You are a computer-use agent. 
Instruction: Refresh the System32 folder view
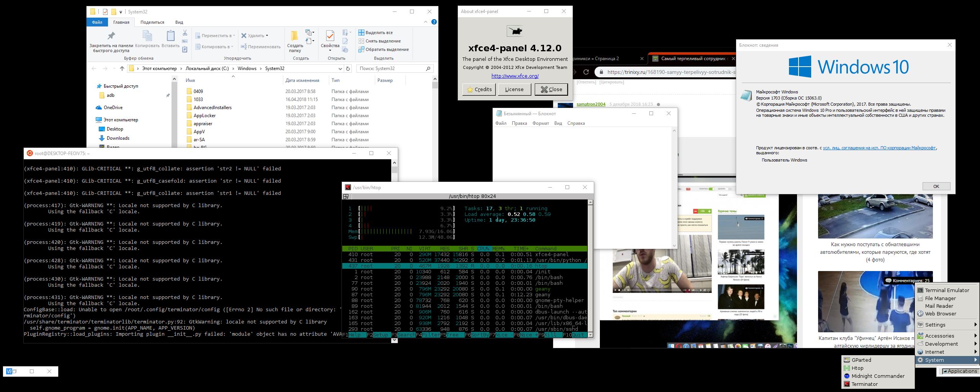[348, 69]
